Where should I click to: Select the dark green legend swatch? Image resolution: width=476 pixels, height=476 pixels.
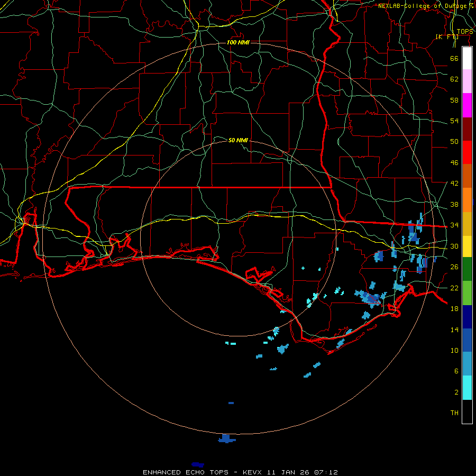(467, 269)
